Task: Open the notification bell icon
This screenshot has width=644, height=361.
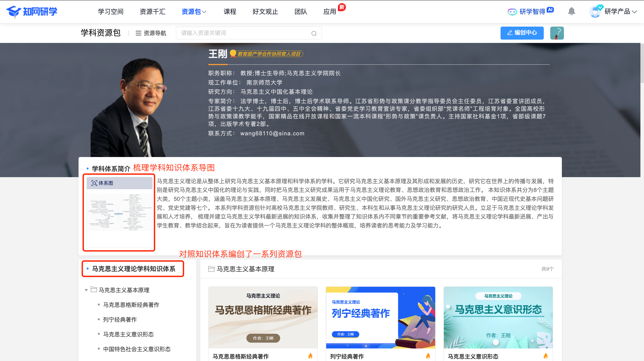Action: click(571, 11)
